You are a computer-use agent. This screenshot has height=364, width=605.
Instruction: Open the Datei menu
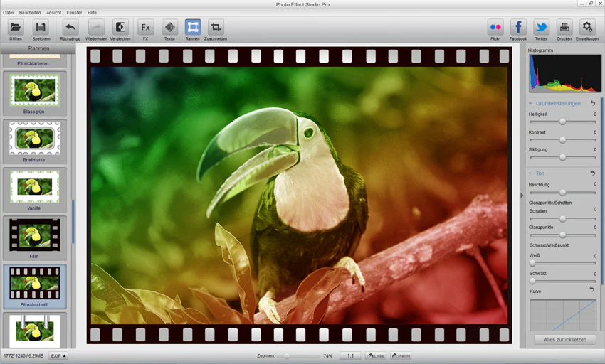(x=8, y=13)
